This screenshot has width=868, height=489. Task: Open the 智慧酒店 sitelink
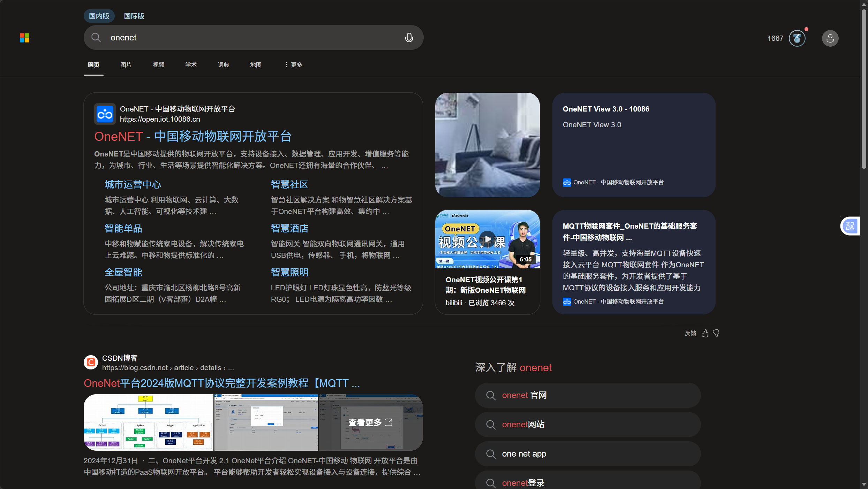290,228
